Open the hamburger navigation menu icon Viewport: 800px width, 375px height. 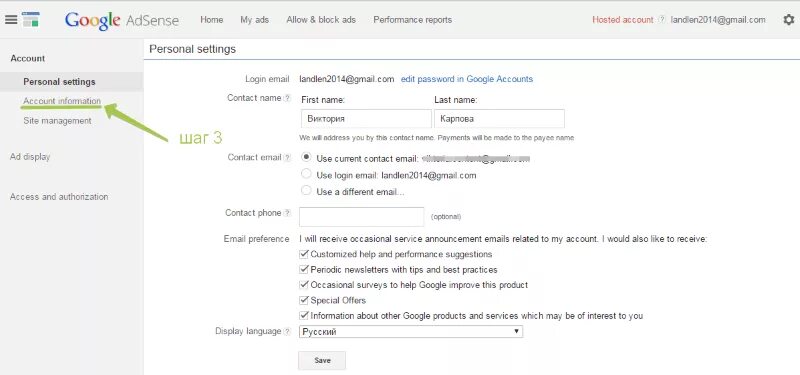11,20
